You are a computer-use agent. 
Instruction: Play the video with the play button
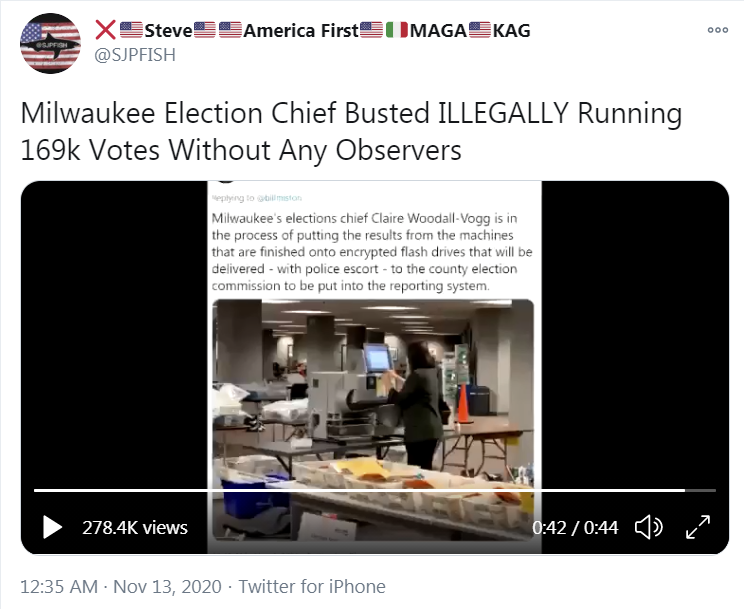52,527
